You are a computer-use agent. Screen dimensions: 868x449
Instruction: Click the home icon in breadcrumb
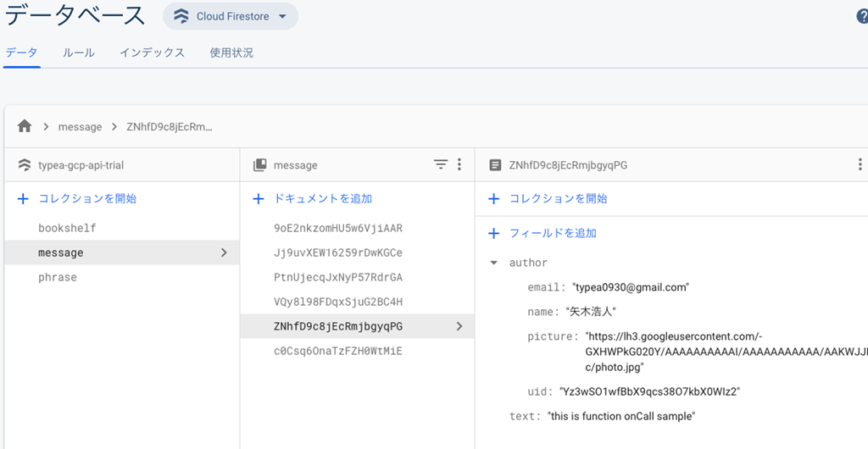(25, 126)
